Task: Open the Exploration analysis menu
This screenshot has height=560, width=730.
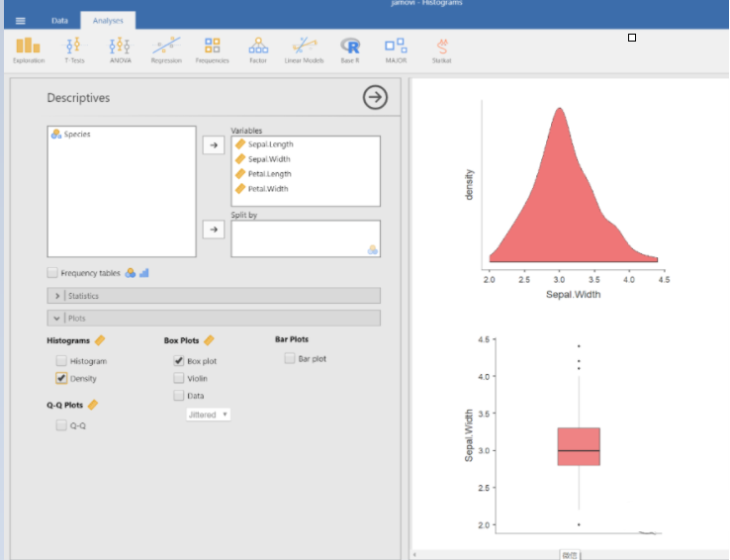Action: click(x=28, y=48)
